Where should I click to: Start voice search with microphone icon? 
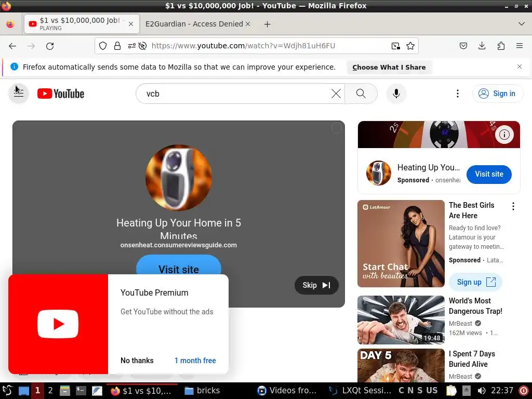(x=396, y=94)
